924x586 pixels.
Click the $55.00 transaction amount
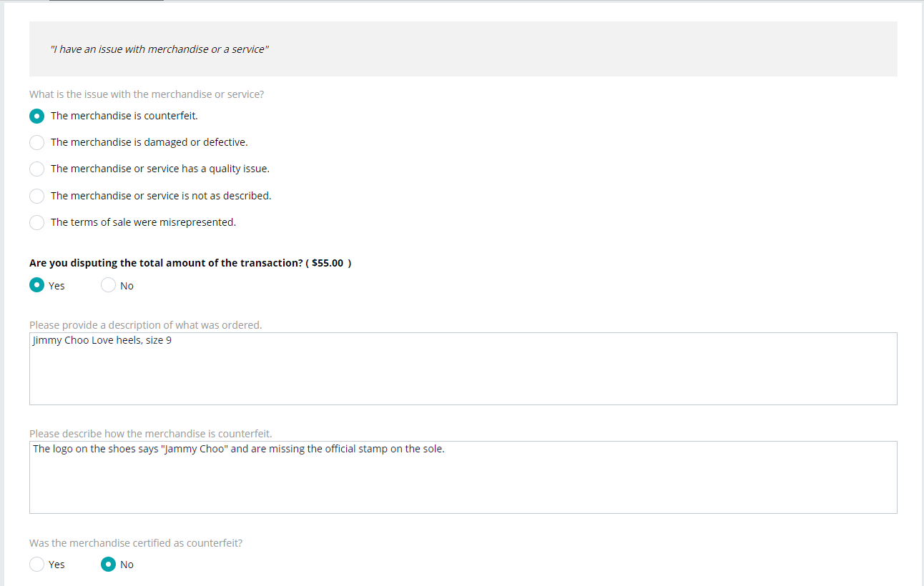328,263
